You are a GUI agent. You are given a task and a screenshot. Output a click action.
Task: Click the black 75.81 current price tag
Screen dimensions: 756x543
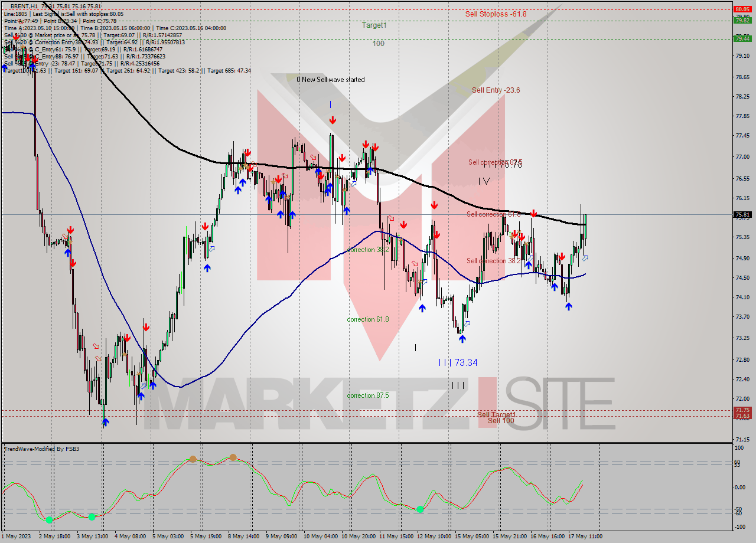coord(742,215)
